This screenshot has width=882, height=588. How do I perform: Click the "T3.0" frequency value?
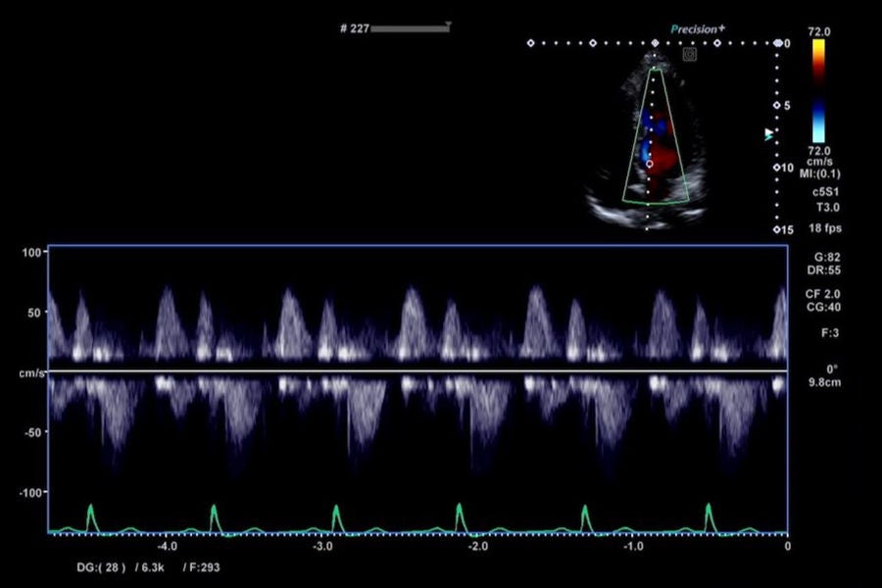click(828, 208)
